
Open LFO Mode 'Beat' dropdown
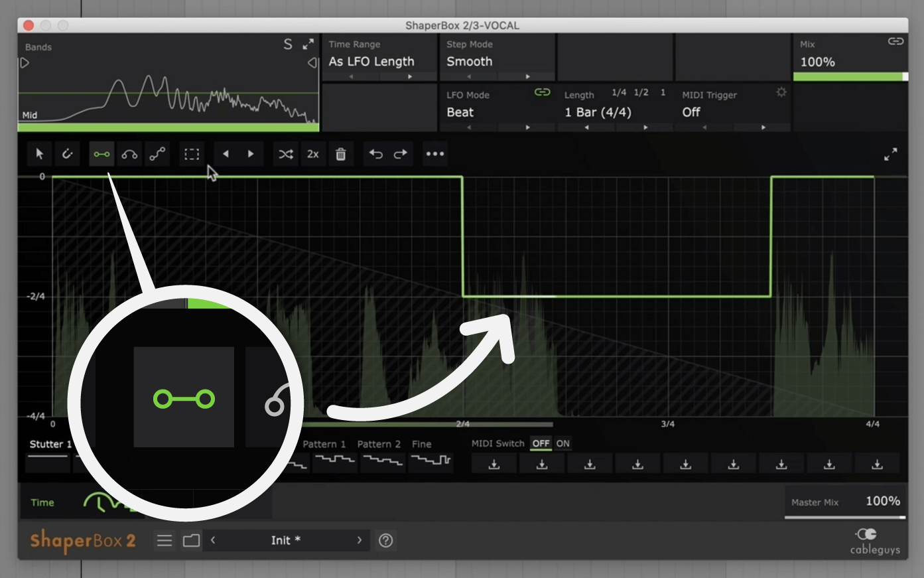point(460,112)
